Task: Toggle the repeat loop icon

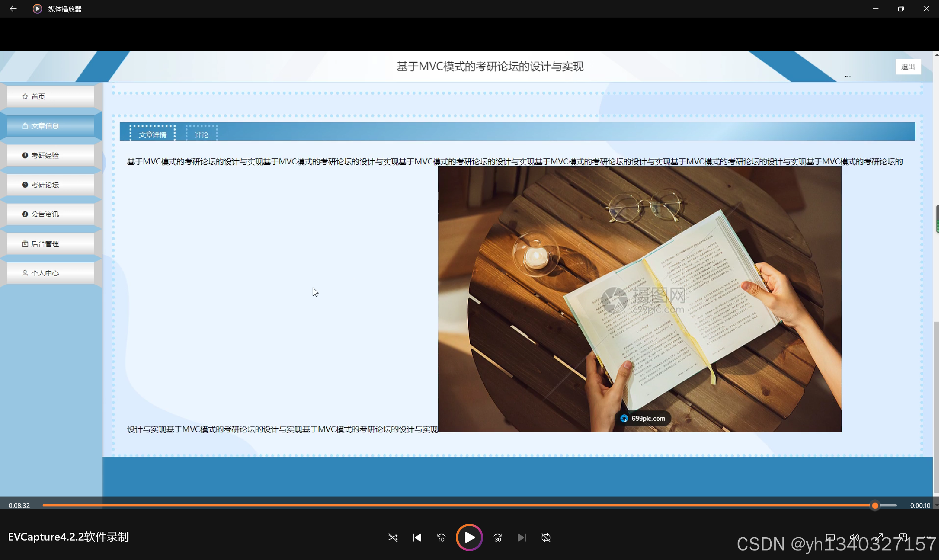Action: [x=546, y=537]
